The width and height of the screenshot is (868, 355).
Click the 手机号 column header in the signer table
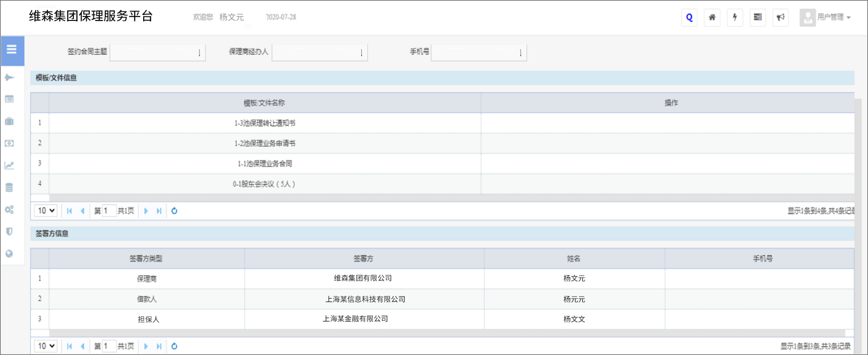point(759,258)
